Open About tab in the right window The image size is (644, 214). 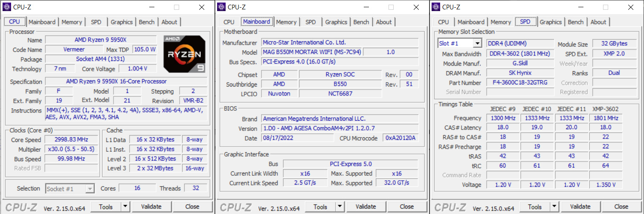click(x=598, y=22)
